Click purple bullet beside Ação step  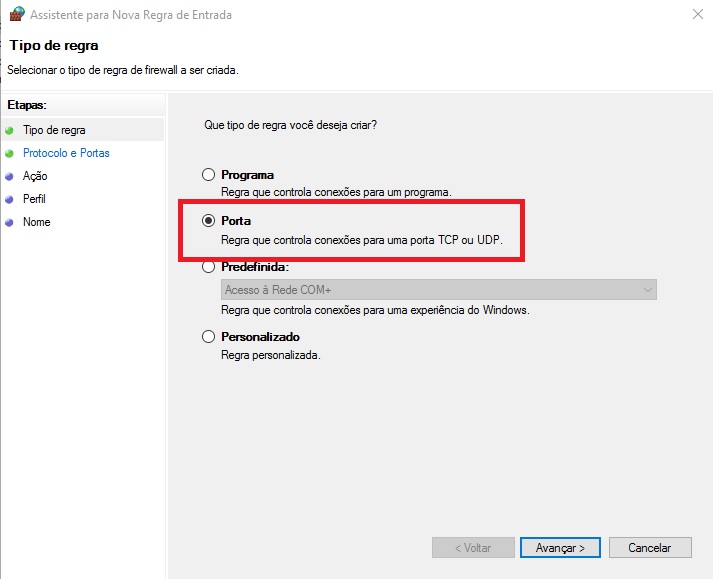coord(9,176)
